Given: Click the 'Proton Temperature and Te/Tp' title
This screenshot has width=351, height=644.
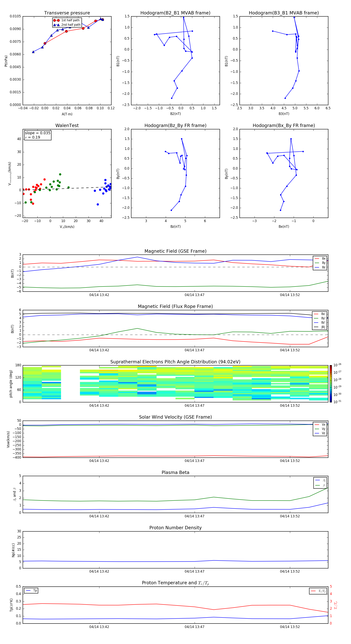Looking at the screenshot, I should 175,583.
